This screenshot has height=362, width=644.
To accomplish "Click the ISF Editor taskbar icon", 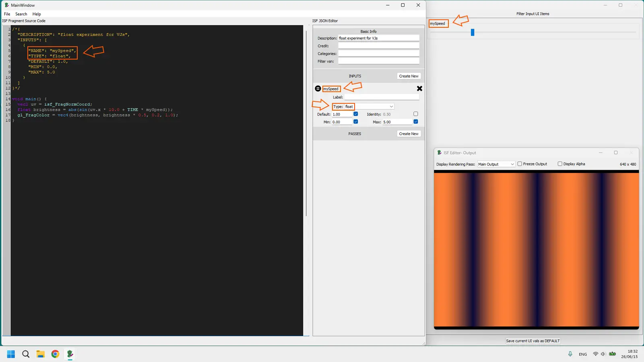I will (70, 354).
